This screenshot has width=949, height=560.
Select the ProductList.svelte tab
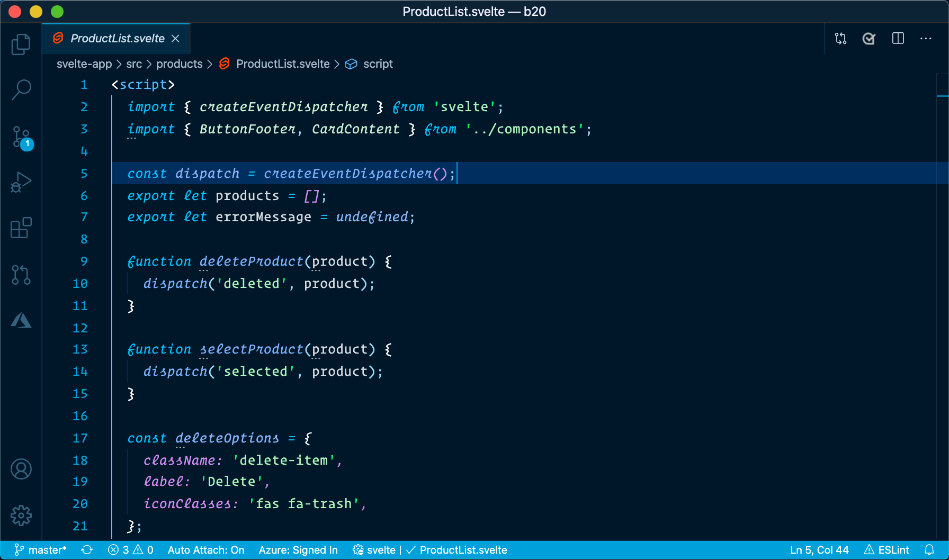(117, 38)
